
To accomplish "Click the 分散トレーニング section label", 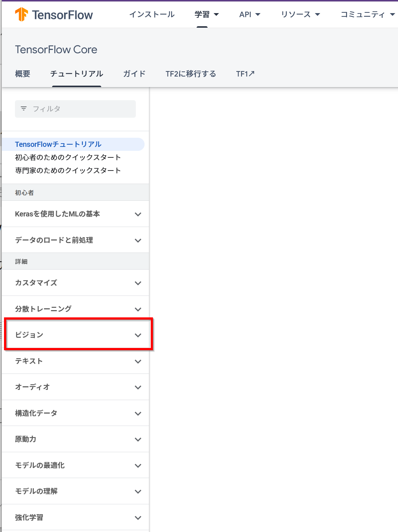I will [x=43, y=309].
